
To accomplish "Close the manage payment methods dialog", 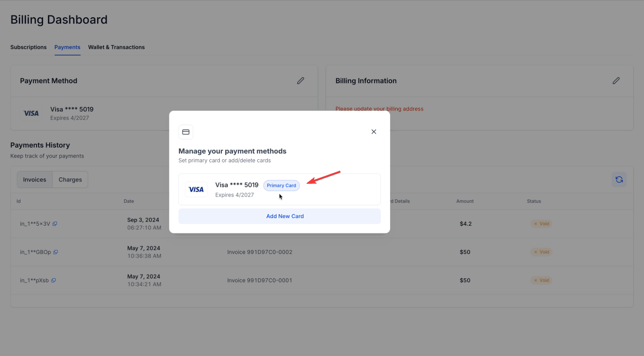I will point(373,132).
